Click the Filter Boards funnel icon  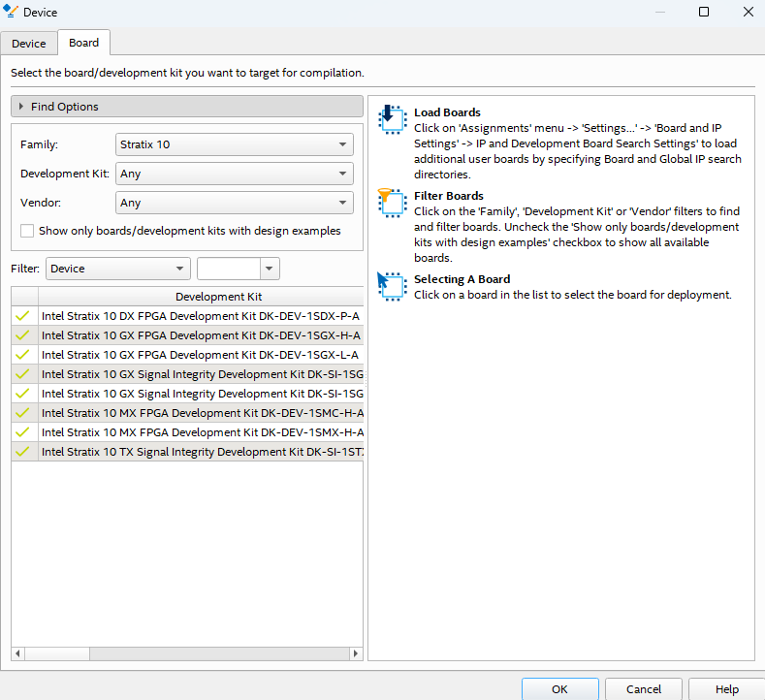[391, 202]
